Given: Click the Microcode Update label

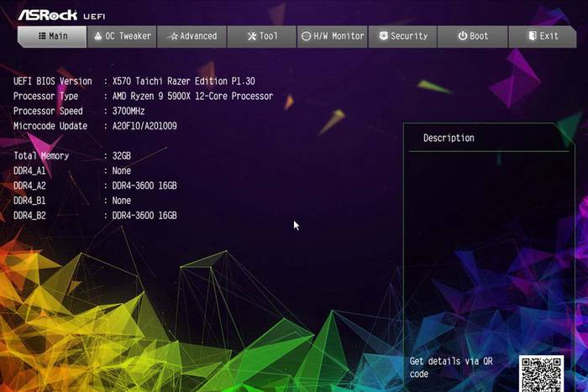Looking at the screenshot, I should tap(50, 126).
